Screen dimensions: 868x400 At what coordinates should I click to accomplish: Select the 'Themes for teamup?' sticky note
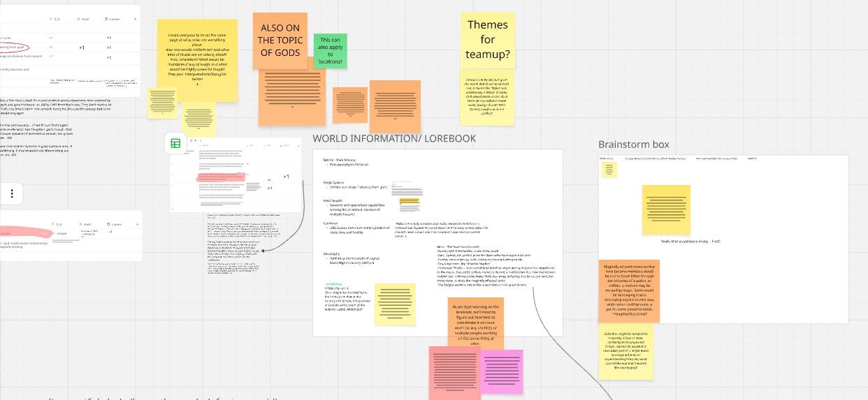tap(487, 40)
